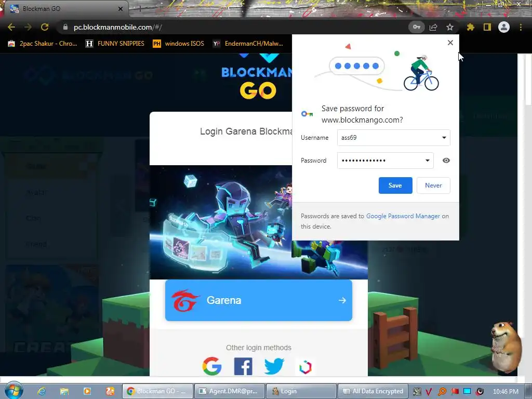
Task: Click the blue monitor tray icon
Action: 467,392
